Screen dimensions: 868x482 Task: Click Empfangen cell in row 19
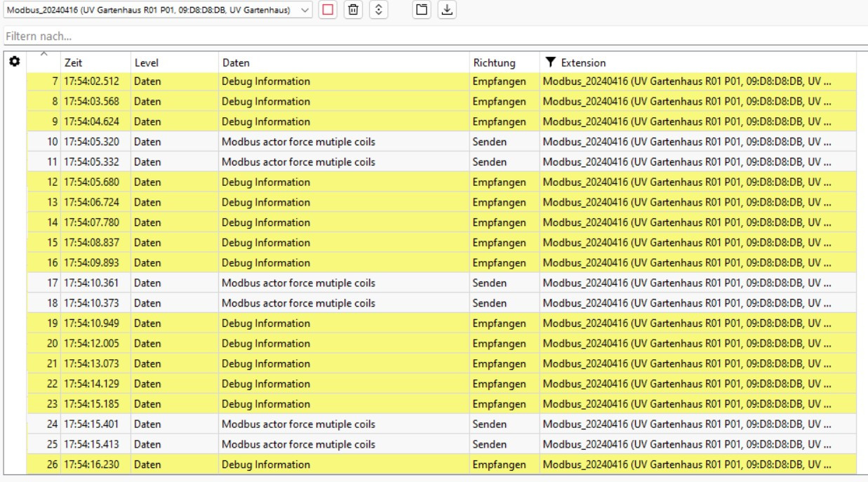[x=499, y=323]
